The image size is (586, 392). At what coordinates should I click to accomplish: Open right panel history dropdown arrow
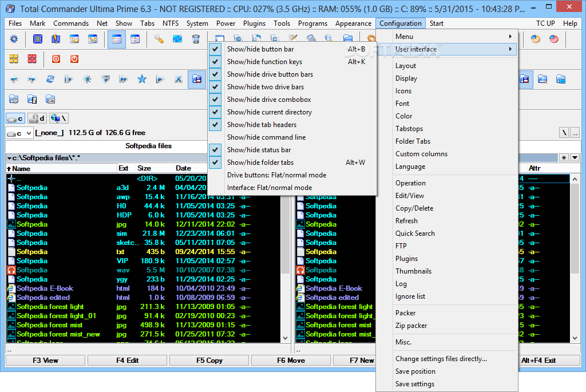tap(575, 158)
